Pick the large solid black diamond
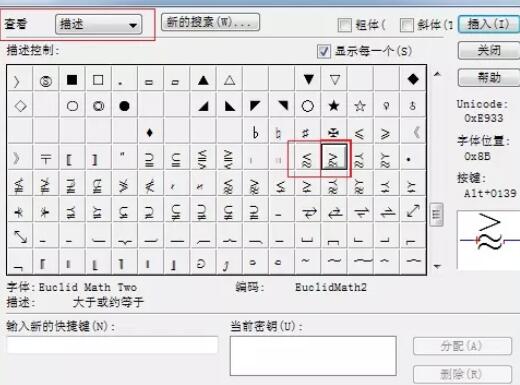This screenshot has width=520, height=385. pos(413,79)
